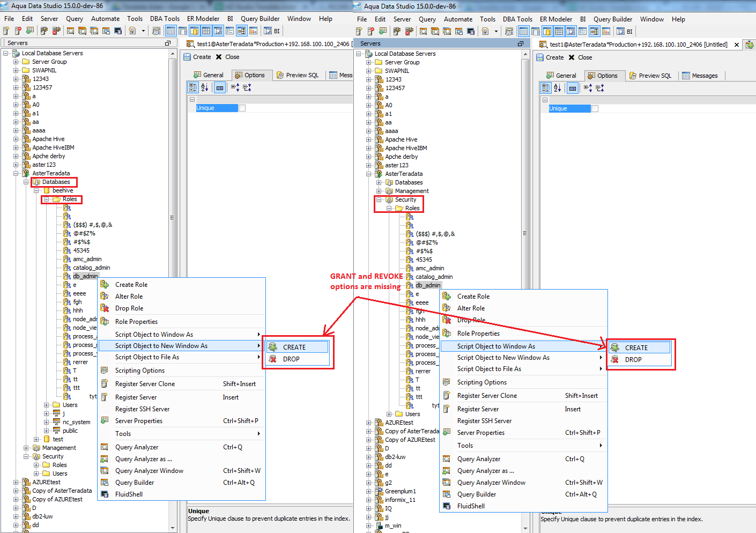This screenshot has width=756, height=533.
Task: Close the test1@AsterTeradata tab in right window
Action: click(737, 45)
